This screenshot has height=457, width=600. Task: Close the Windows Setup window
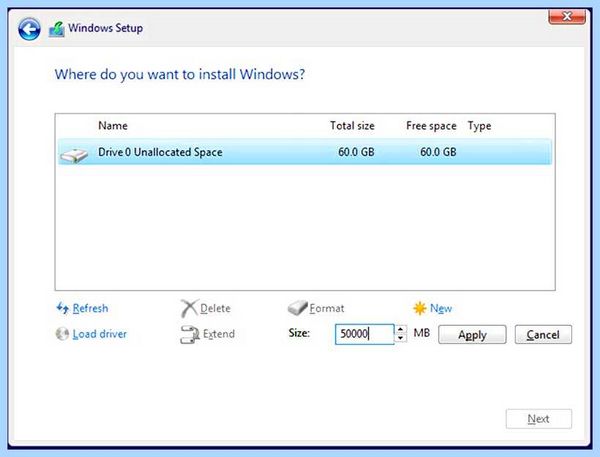[x=567, y=16]
